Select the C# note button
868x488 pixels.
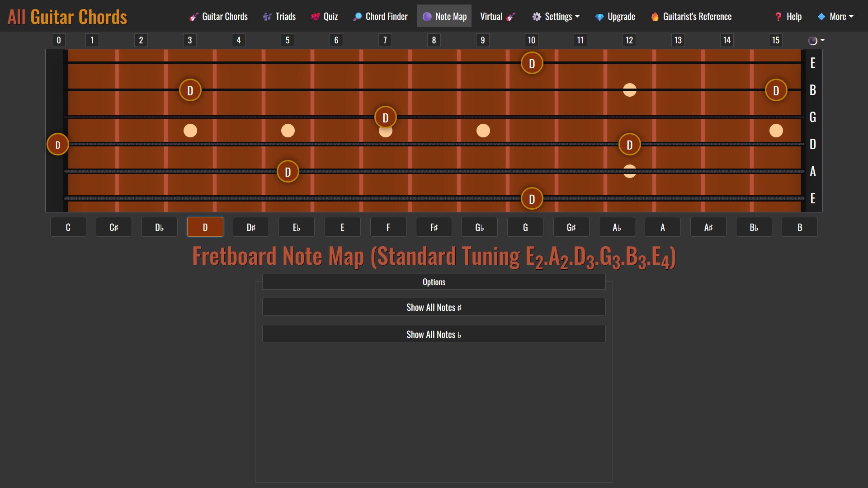(x=113, y=227)
